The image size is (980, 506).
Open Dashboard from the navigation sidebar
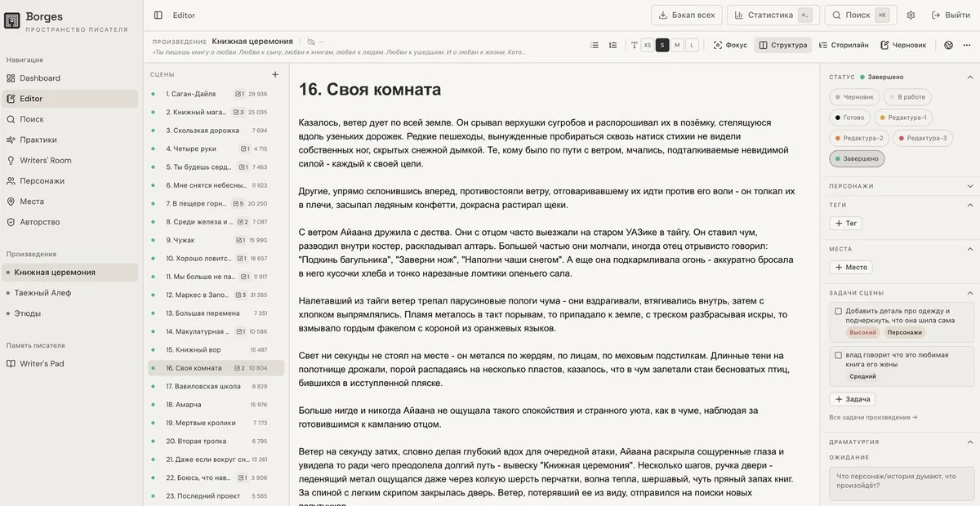click(x=69, y=78)
